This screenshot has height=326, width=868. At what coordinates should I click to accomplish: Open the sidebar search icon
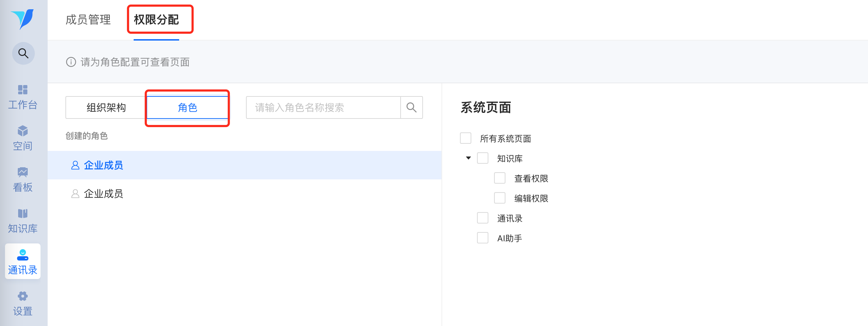[23, 53]
